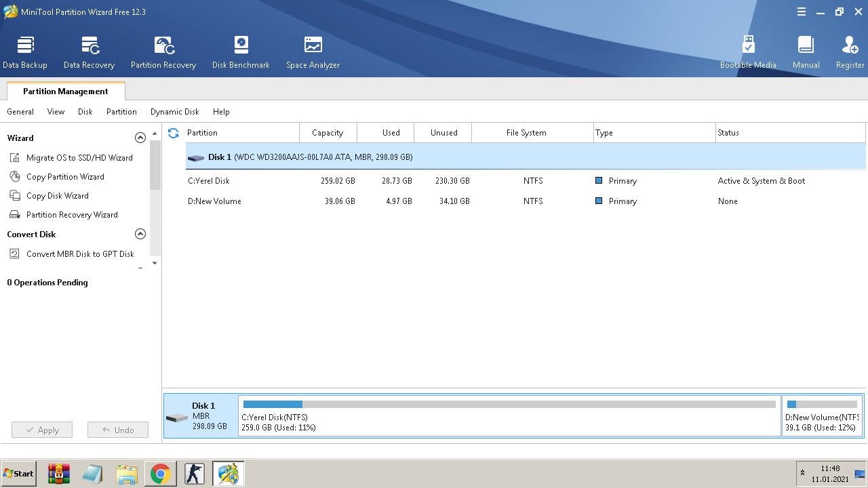
Task: Open the Manual
Action: pos(806,53)
